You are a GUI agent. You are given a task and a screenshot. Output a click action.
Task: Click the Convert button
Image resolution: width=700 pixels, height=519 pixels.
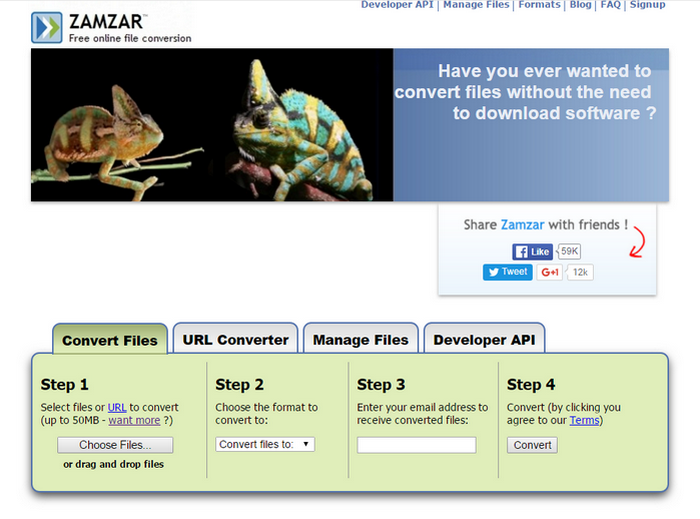tap(532, 445)
